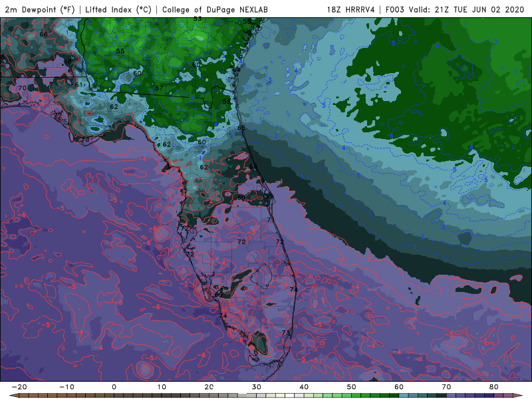
Task: Click the "College of DuPage NEXLAB" label
Action: point(215,9)
